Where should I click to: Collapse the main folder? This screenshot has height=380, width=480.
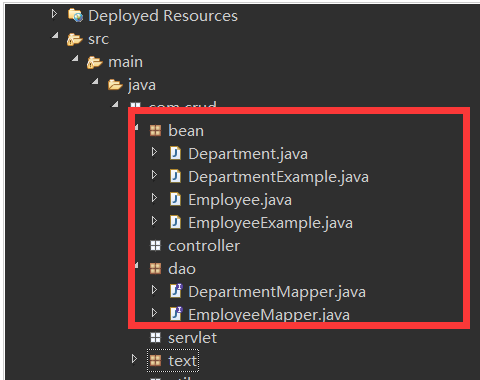75,59
